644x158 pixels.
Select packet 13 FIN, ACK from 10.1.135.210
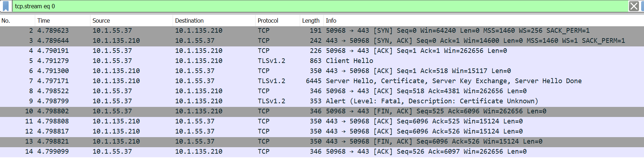(x=434, y=141)
